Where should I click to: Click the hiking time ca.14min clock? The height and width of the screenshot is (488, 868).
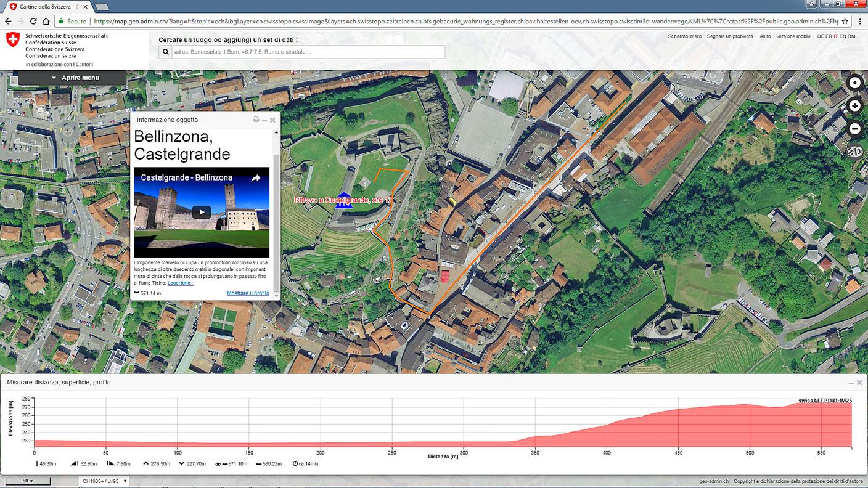point(295,463)
